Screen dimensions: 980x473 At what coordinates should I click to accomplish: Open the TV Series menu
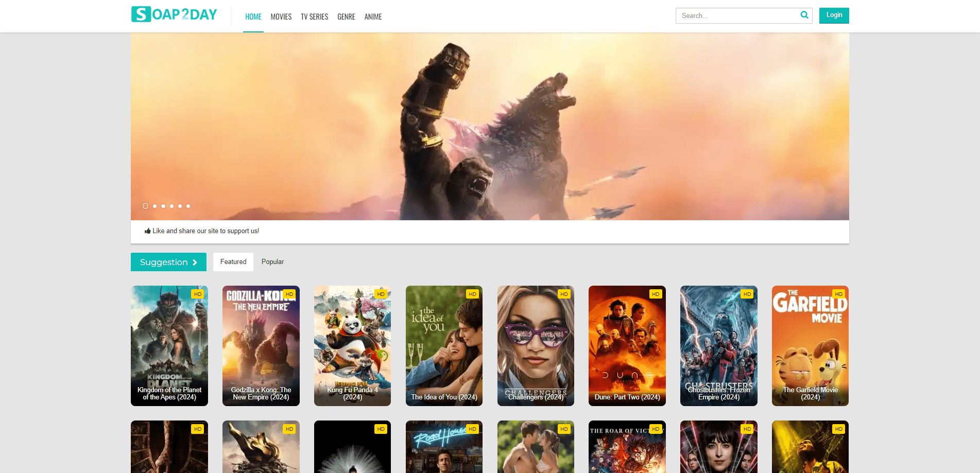pos(315,16)
